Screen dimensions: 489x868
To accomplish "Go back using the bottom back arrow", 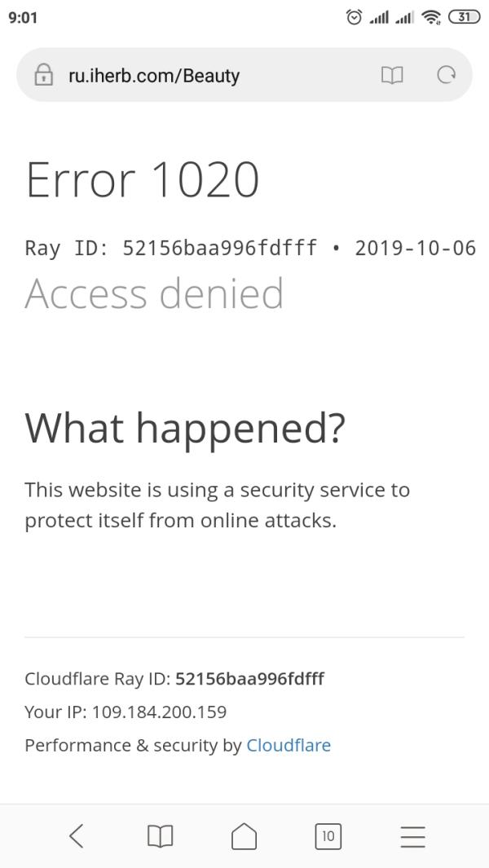I will point(77,836).
